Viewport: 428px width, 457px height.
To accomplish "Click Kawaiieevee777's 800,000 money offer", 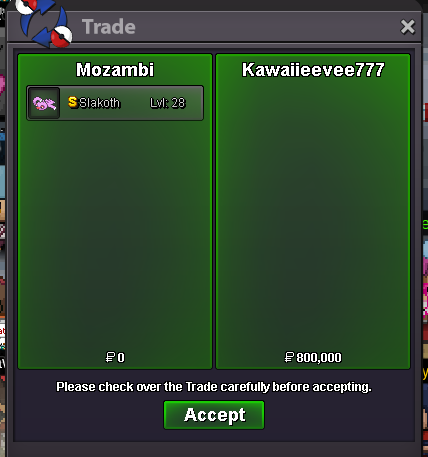I will pyautogui.click(x=319, y=358).
